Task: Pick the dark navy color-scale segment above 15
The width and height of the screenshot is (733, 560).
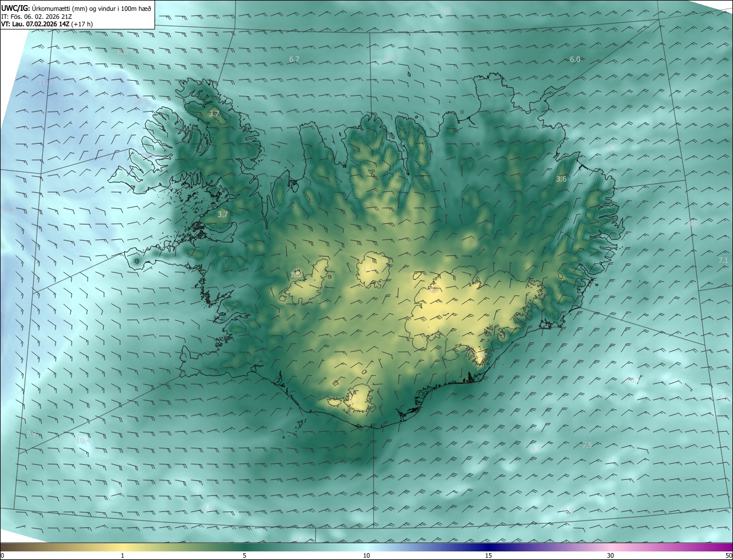Action: [488, 547]
